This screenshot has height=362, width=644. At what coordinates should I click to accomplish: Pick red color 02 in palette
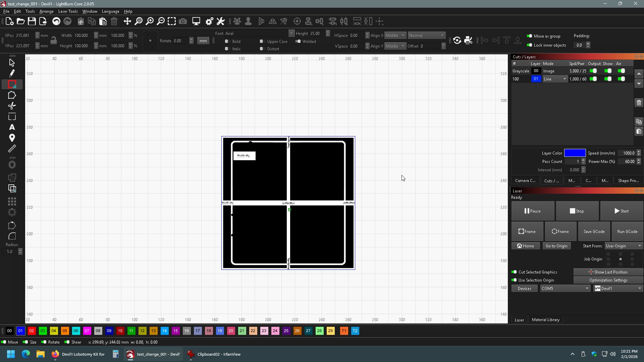click(x=32, y=331)
